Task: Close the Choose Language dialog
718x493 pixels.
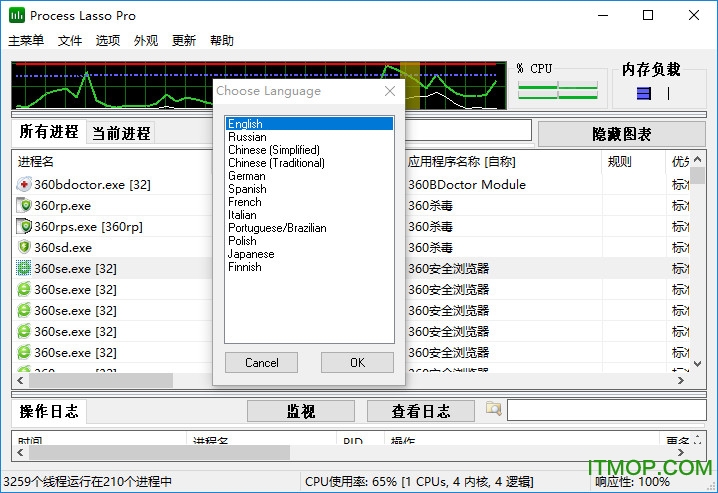Action: [390, 91]
